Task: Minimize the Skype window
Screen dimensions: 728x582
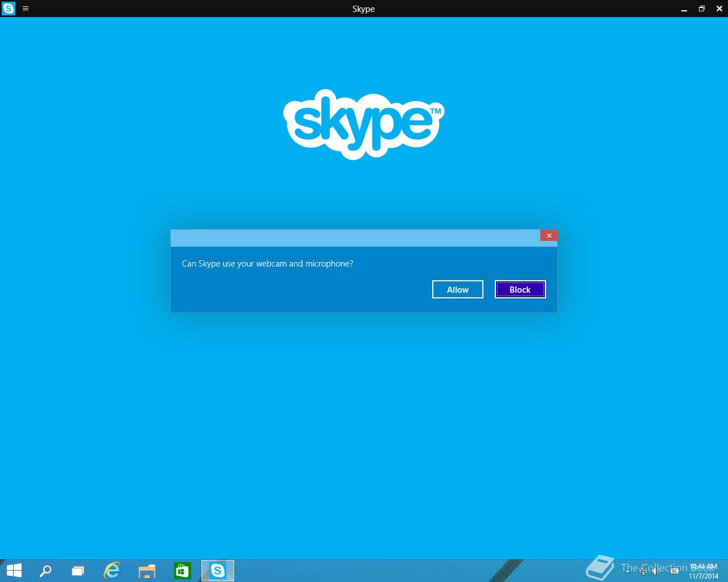Action: point(684,9)
